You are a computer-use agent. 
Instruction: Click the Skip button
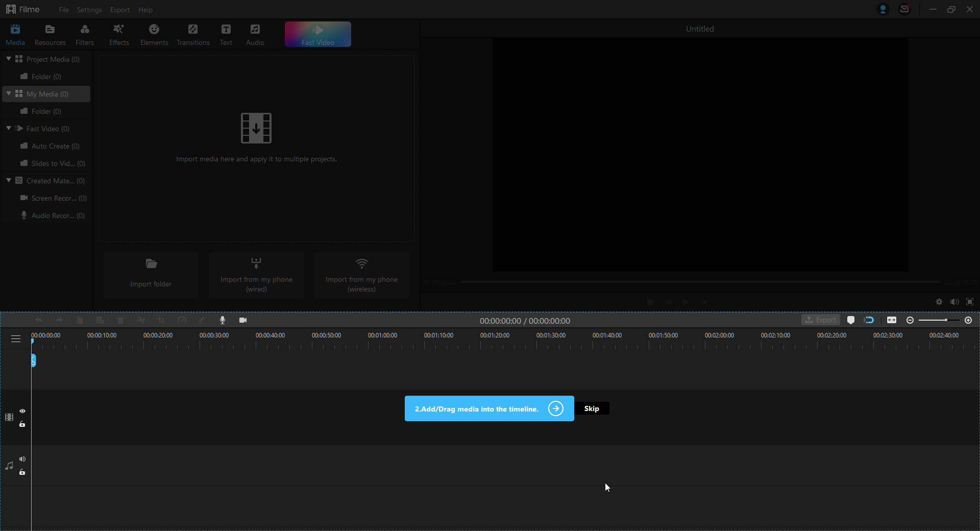click(592, 408)
